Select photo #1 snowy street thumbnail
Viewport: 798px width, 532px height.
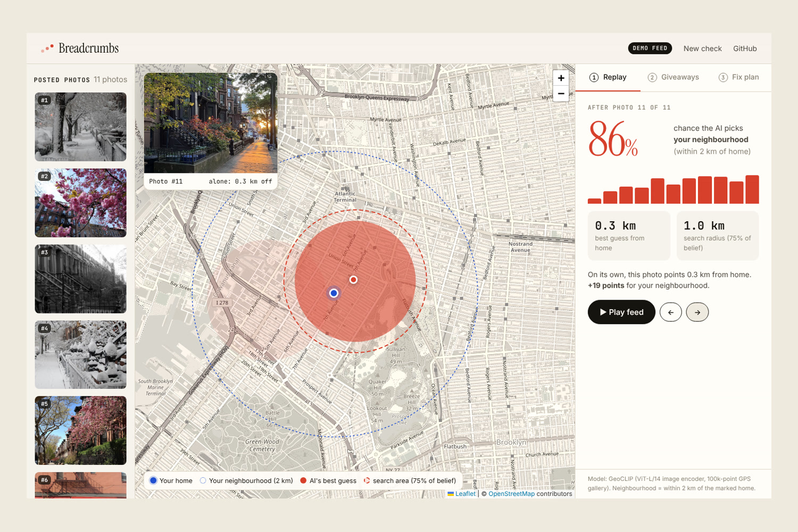[81, 127]
